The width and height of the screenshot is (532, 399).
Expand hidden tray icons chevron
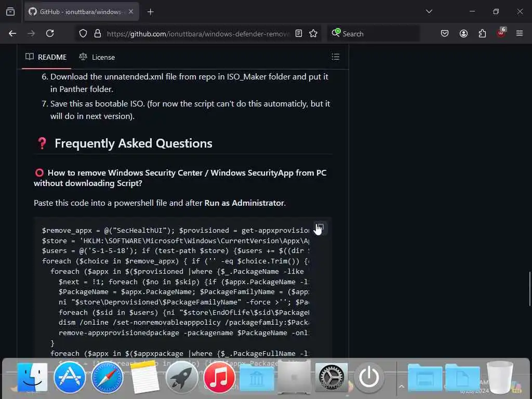coord(402,387)
